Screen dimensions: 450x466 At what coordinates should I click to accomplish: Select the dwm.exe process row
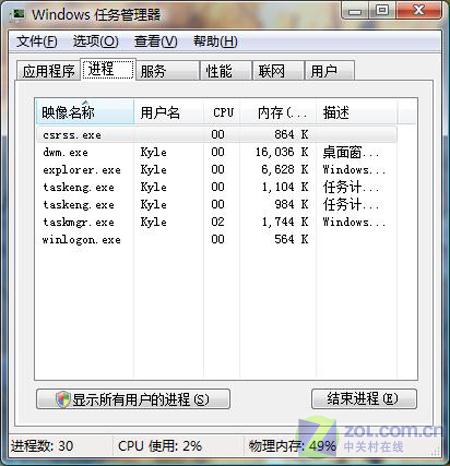point(217,152)
